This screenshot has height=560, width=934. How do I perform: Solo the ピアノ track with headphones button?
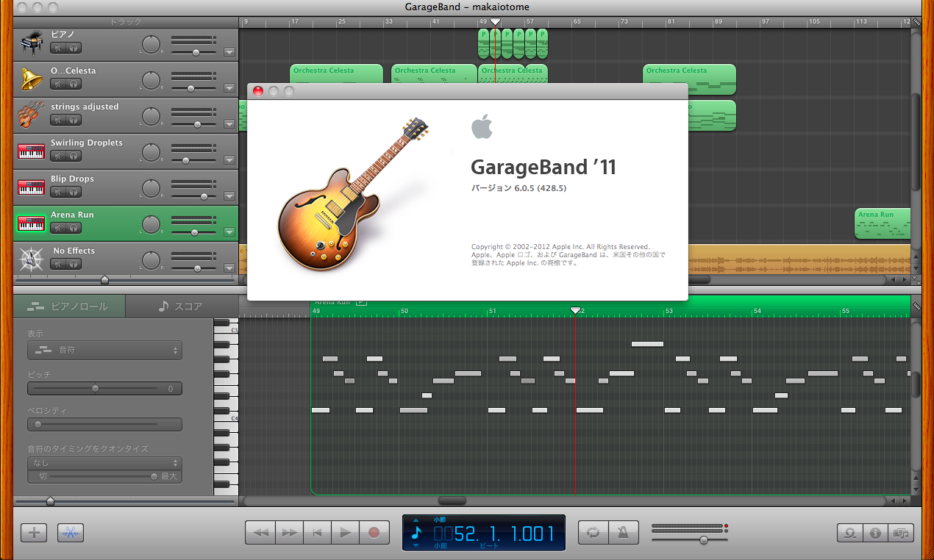tap(74, 48)
